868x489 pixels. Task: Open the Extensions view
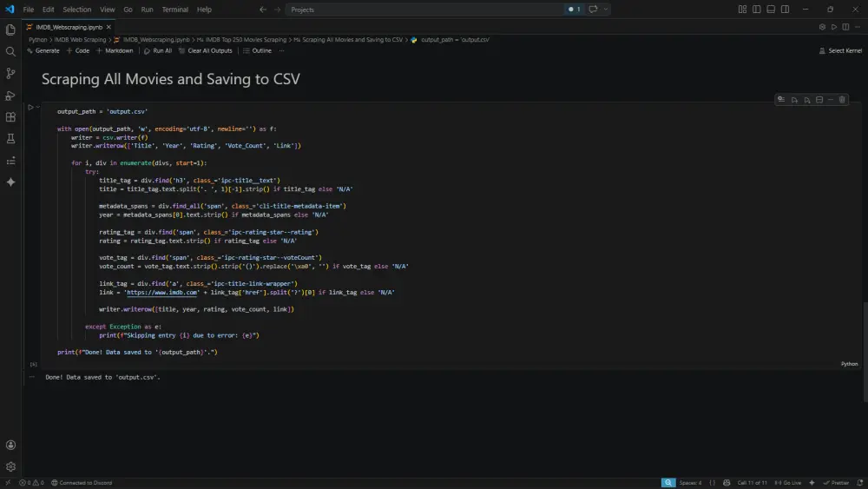pos(10,117)
